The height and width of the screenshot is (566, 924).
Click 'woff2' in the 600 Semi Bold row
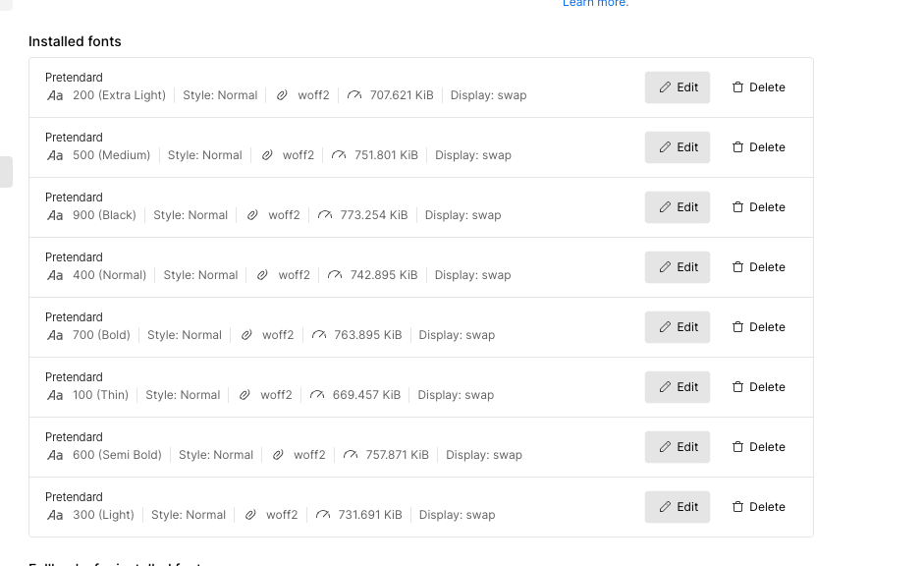click(x=309, y=455)
